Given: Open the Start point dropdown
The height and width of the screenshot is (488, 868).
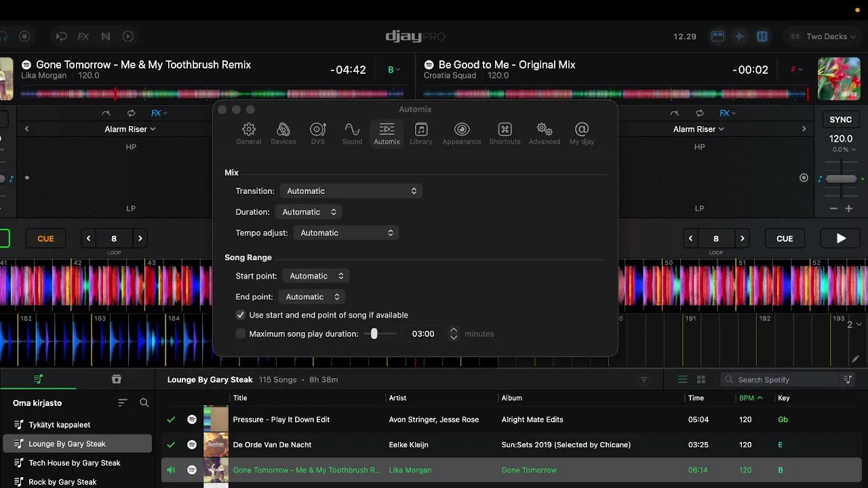Looking at the screenshot, I should [316, 276].
